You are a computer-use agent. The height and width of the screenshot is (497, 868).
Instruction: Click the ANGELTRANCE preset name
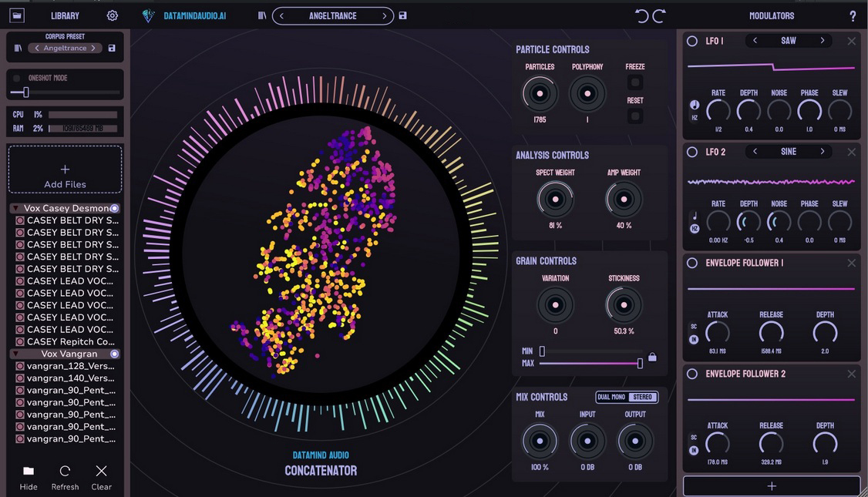[x=333, y=16]
